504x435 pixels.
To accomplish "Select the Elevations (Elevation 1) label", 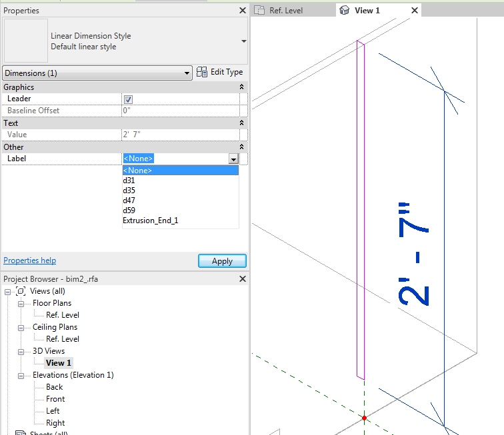I will (x=73, y=375).
